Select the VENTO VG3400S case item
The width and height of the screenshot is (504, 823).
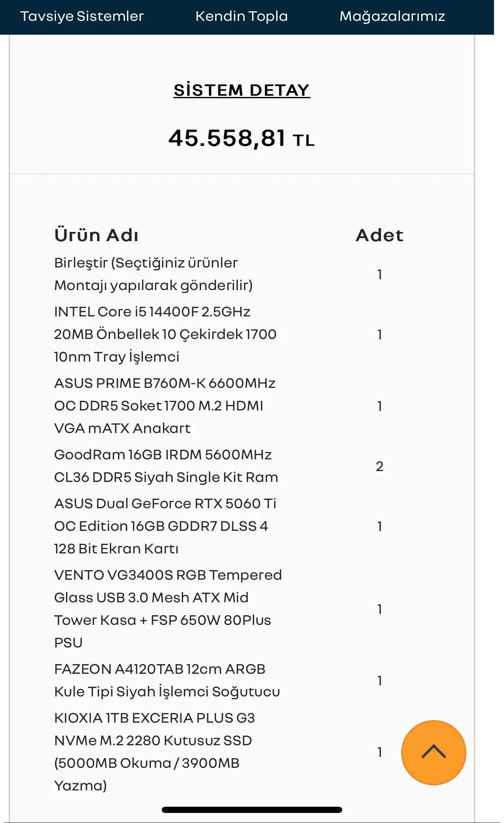click(167, 609)
